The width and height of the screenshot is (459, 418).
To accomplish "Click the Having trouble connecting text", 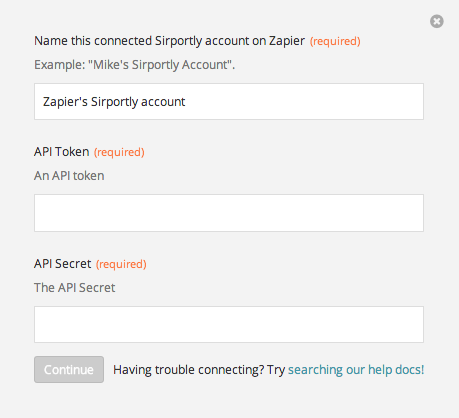I will click(x=189, y=370).
